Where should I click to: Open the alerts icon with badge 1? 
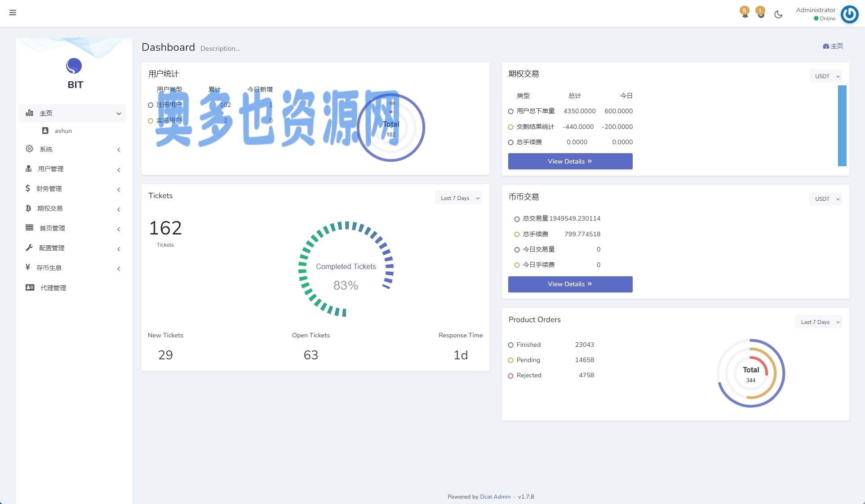coord(760,13)
